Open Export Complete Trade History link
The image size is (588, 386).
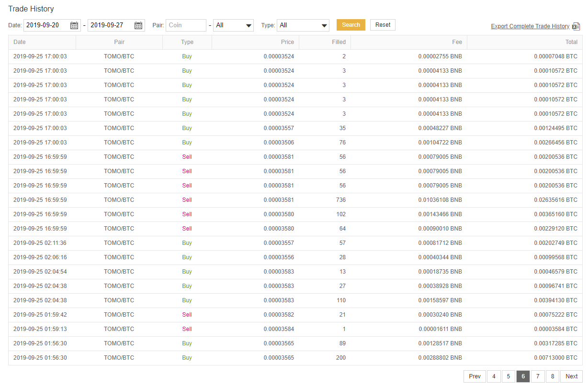tap(530, 26)
